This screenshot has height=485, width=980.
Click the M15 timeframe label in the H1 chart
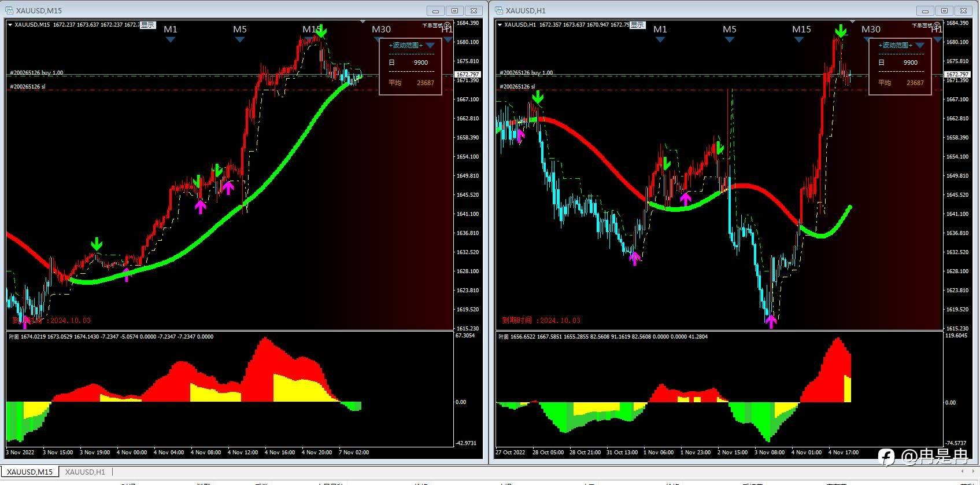pyautogui.click(x=801, y=29)
